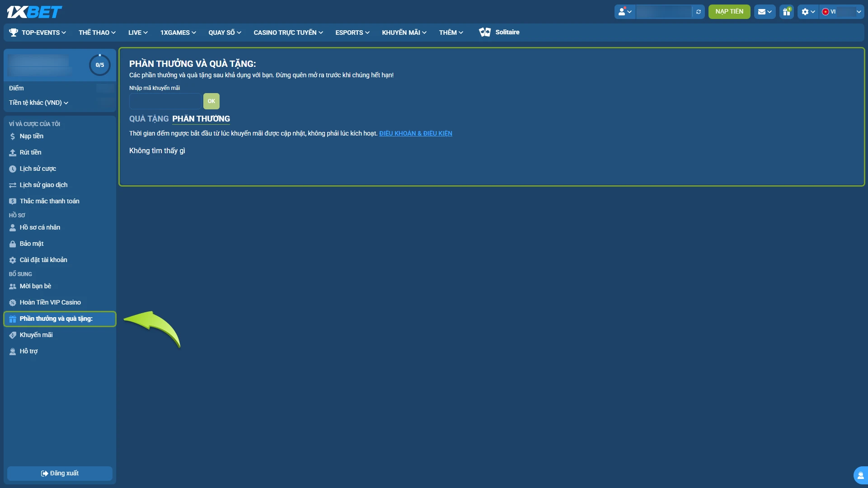Click the header account balance field
The width and height of the screenshot is (868, 488).
664,12
